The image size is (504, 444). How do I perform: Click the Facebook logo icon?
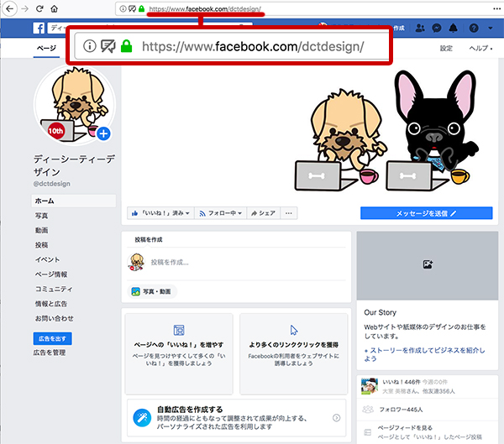coord(39,28)
